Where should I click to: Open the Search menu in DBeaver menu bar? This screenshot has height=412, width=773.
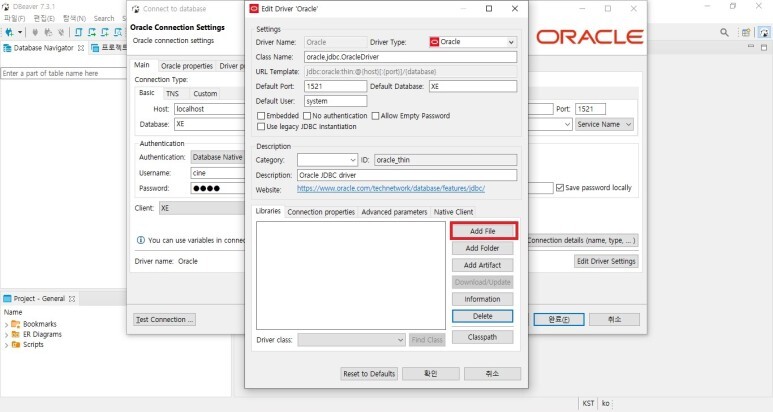coord(104,18)
